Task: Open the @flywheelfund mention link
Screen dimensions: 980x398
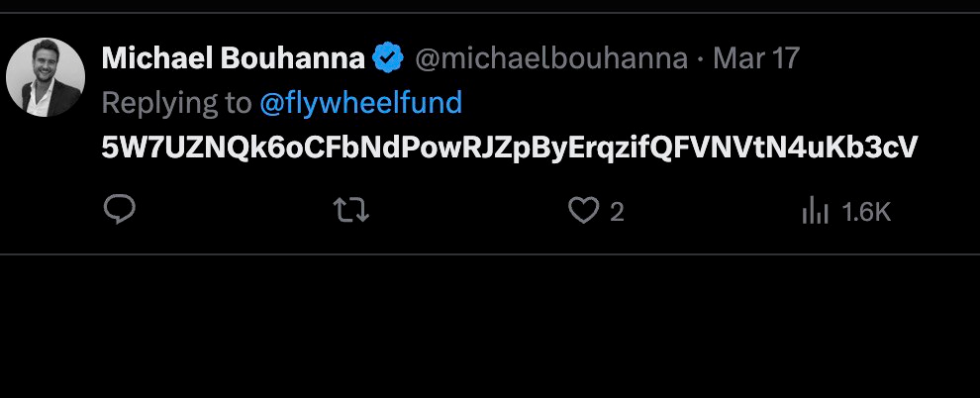Action: click(x=360, y=102)
